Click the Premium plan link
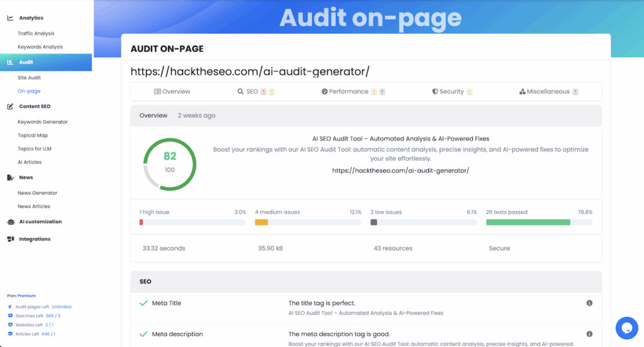The height and width of the screenshot is (347, 644). [x=26, y=295]
